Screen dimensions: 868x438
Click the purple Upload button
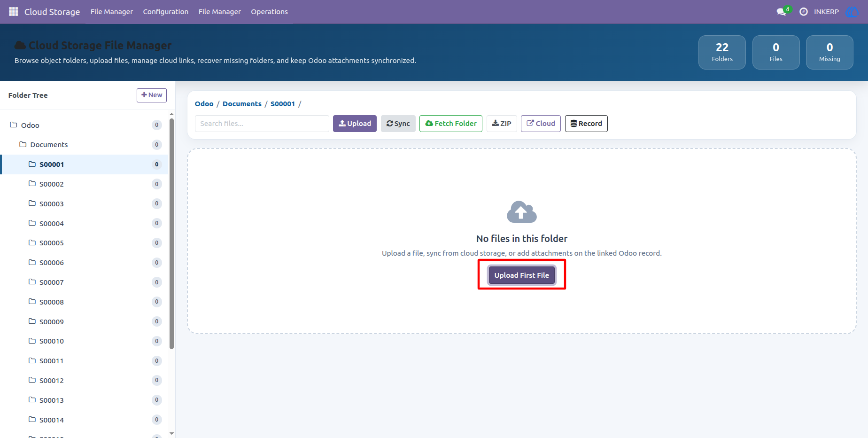click(355, 124)
